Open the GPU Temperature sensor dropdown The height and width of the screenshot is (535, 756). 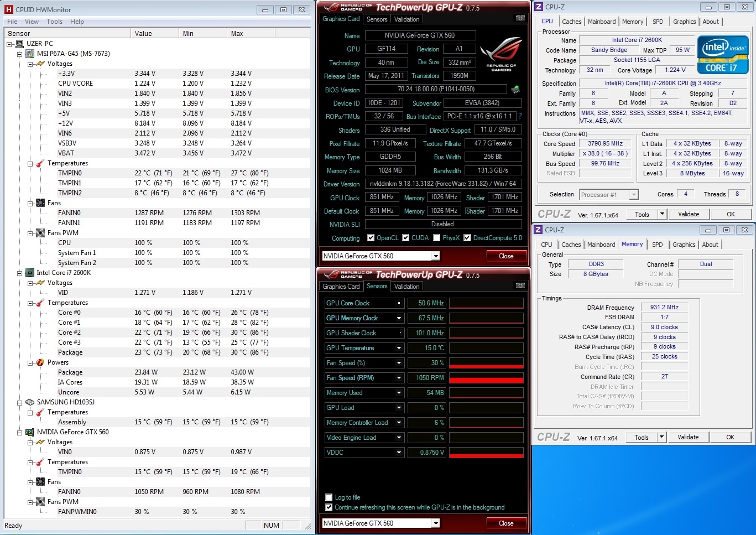point(399,348)
